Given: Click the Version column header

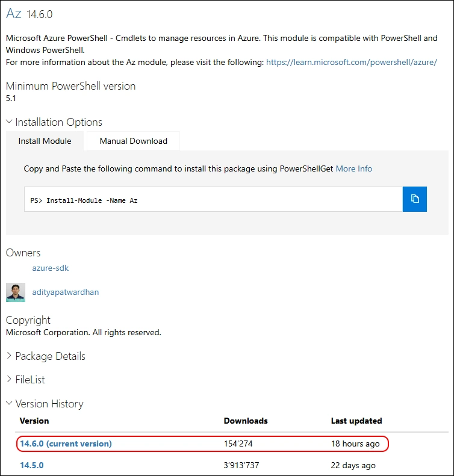Looking at the screenshot, I should click(x=34, y=421).
